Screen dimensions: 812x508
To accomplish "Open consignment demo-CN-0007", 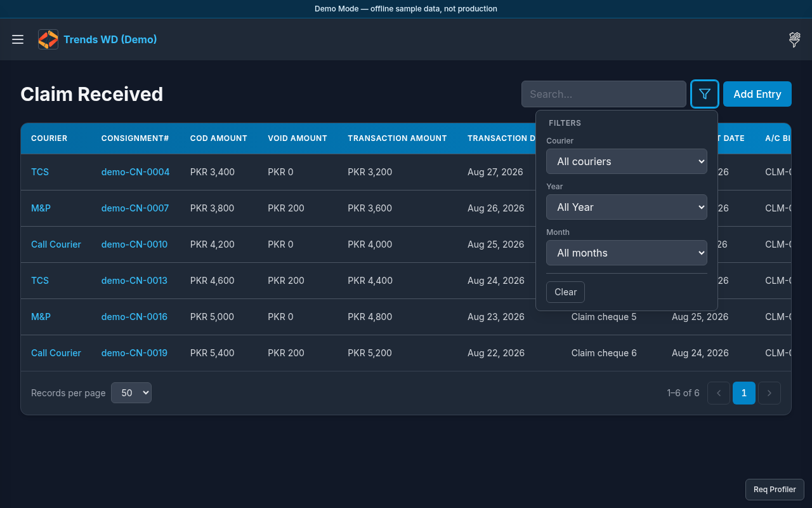I will click(x=135, y=208).
